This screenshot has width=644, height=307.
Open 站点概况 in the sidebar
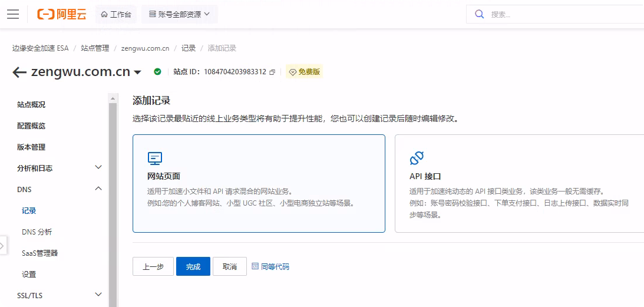point(31,105)
